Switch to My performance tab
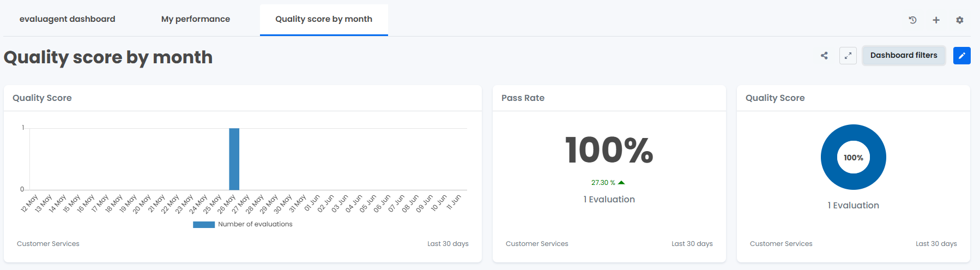This screenshot has width=980, height=270. pyautogui.click(x=196, y=19)
